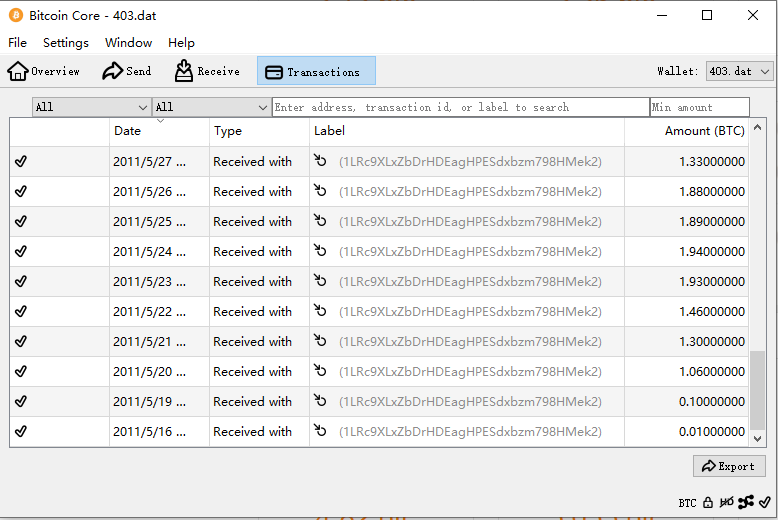Open the transaction type filter dropdown
This screenshot has height=520, width=778.
[x=211, y=107]
